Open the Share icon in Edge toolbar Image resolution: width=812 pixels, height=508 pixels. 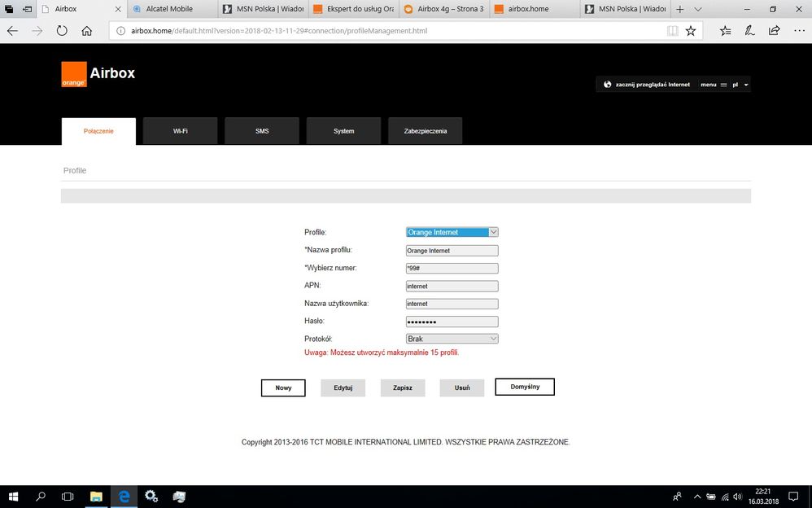[x=774, y=31]
